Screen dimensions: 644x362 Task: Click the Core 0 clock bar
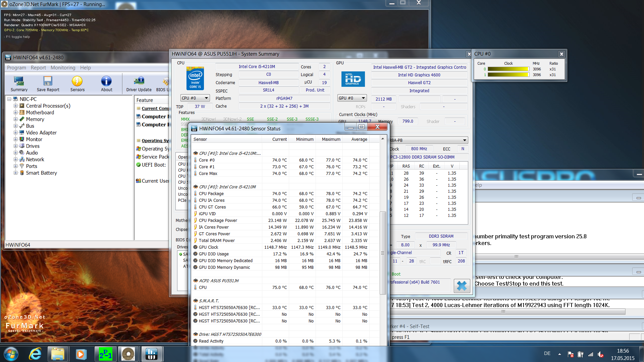click(x=508, y=69)
